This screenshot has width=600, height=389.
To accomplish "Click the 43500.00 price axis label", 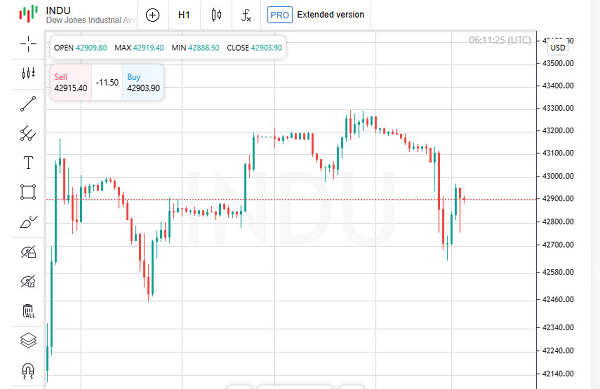I will coord(558,63).
